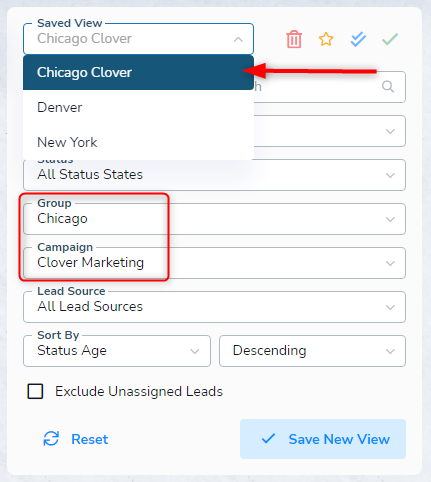Click the Save New View button
Viewport: 431px width, 482px height.
click(323, 439)
